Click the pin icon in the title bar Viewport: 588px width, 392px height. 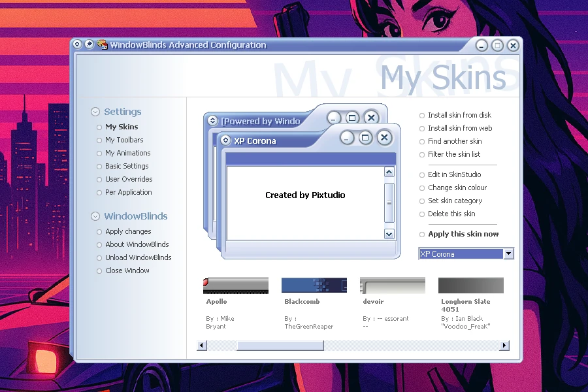click(x=90, y=44)
